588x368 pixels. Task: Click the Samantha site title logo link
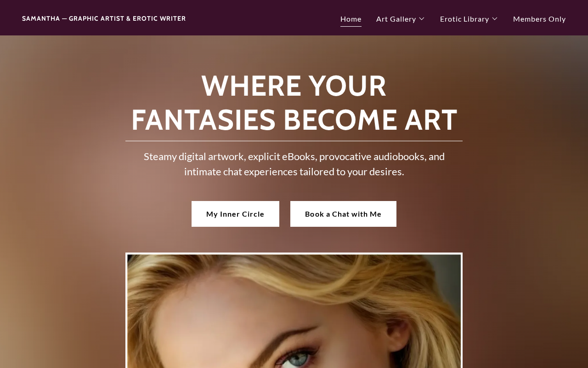click(104, 18)
